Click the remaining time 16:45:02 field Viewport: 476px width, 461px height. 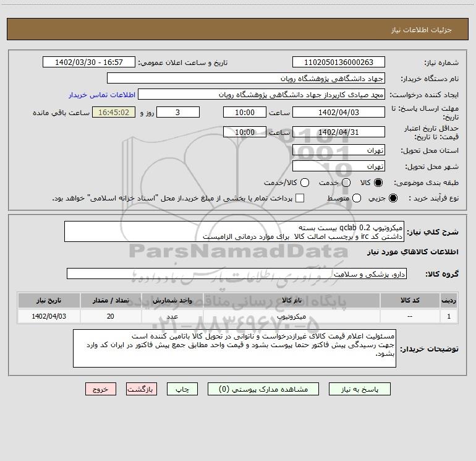(114, 112)
